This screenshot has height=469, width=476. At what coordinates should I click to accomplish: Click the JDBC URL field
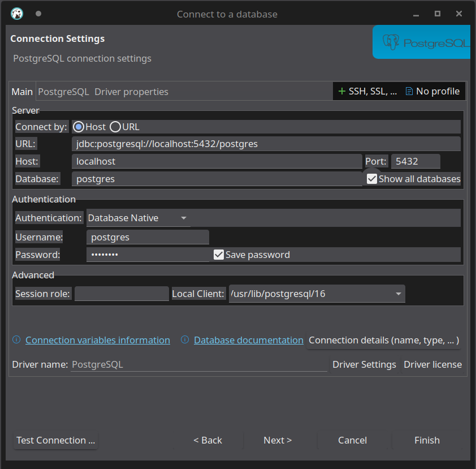point(266,144)
